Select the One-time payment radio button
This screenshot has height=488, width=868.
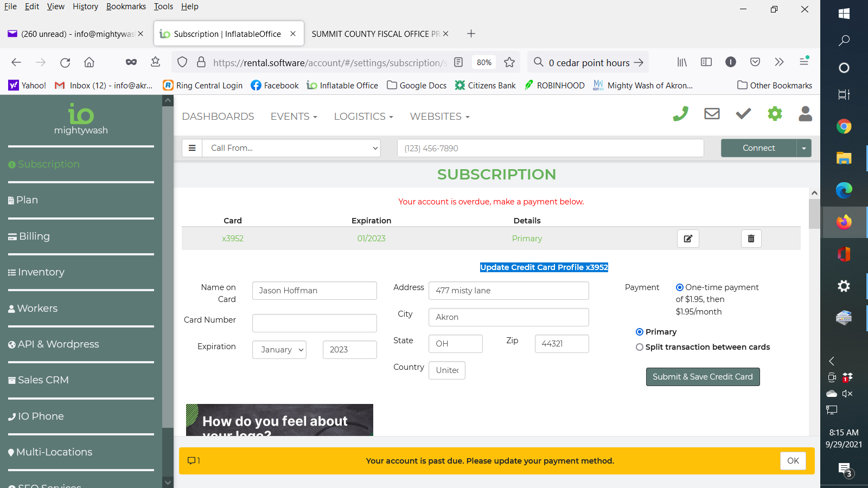680,287
